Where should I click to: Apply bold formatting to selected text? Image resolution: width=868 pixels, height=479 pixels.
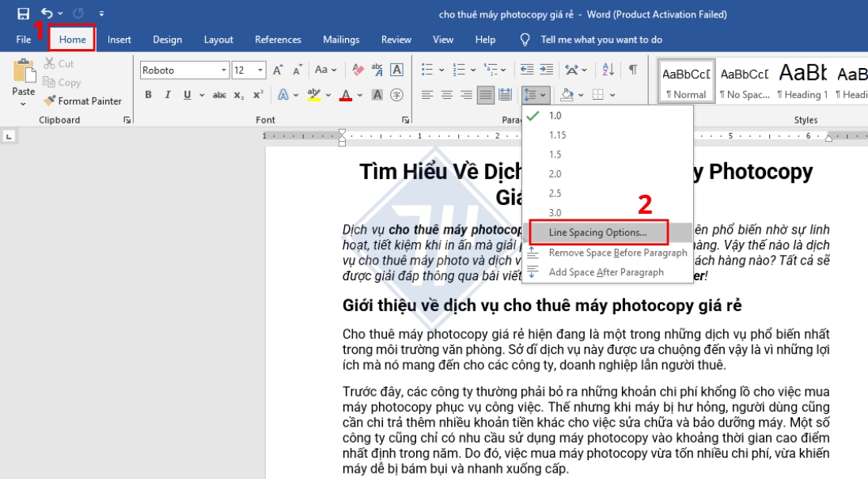tap(150, 93)
